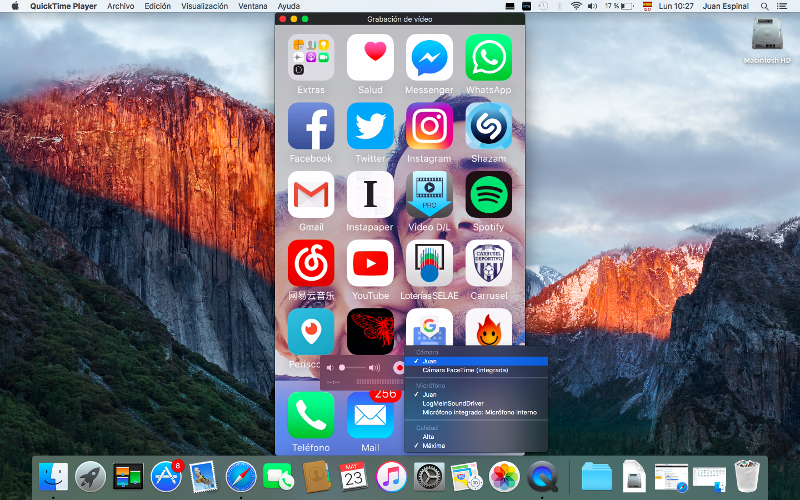Open the Archivo menu

(120, 6)
